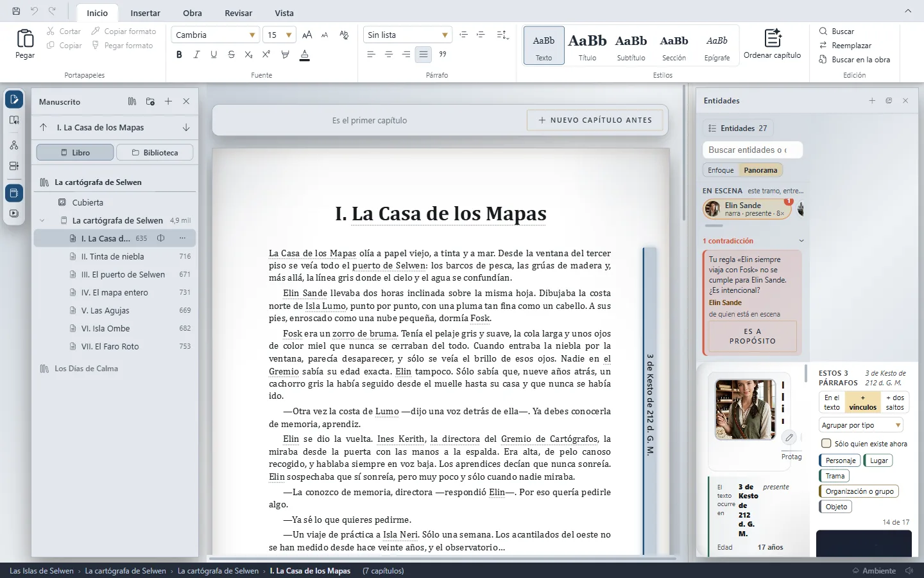The height and width of the screenshot is (578, 924).
Task: Insert a block quote from Párrafo group
Action: point(443,55)
